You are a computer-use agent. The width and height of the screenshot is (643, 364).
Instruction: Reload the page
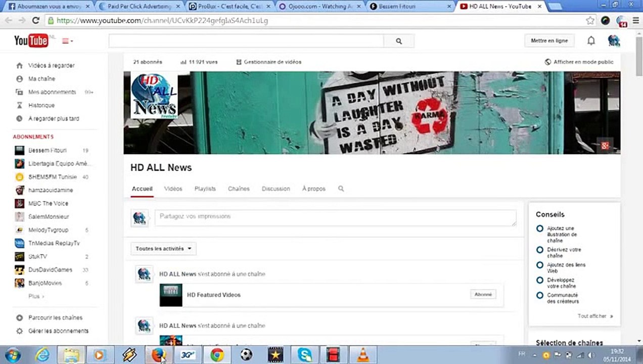(x=35, y=21)
